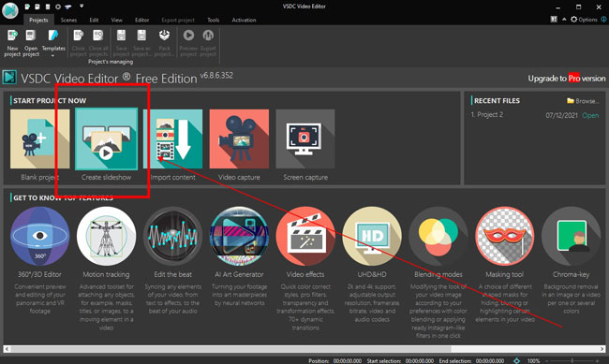The height and width of the screenshot is (364, 609).
Task: Open the Masking tool feature icon
Action: (x=504, y=236)
